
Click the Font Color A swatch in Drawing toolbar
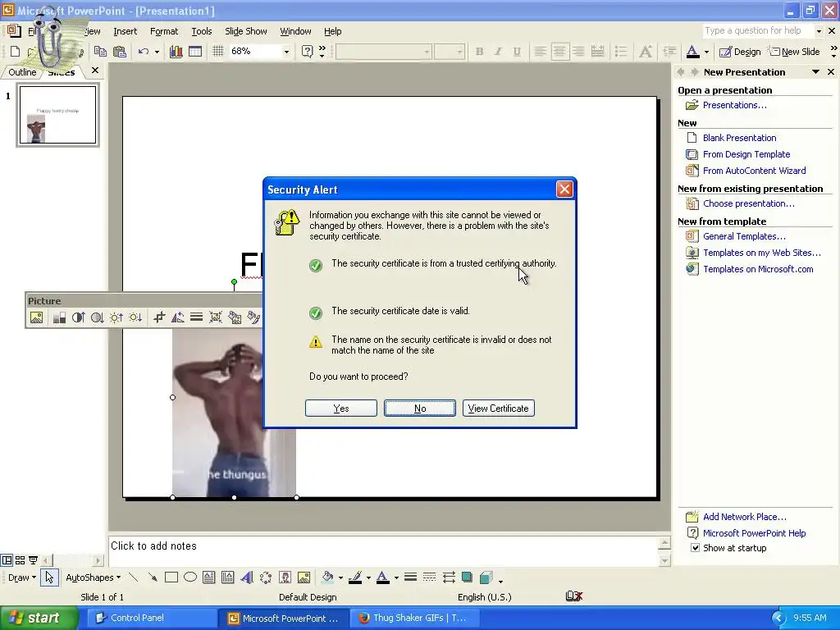[382, 577]
